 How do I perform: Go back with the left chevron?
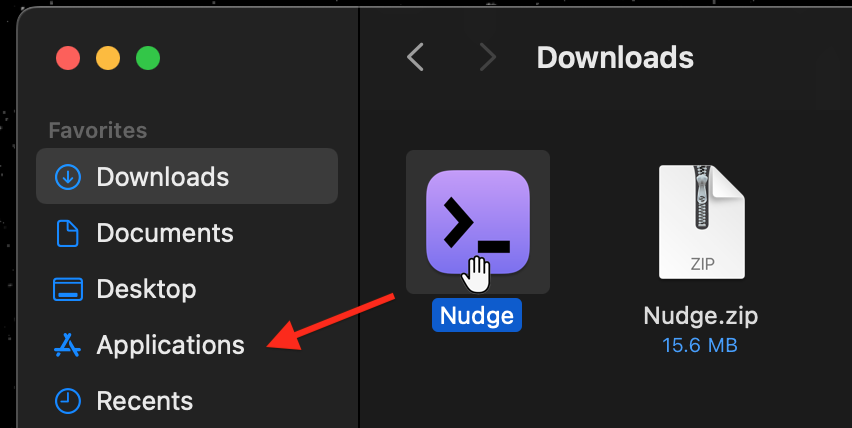(x=415, y=57)
